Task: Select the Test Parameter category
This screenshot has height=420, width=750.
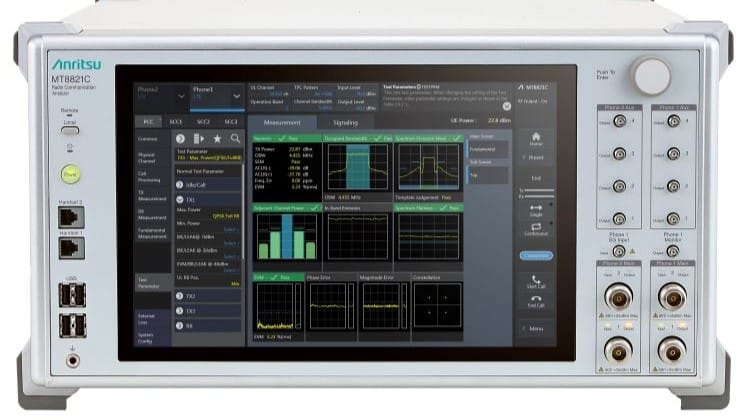Action: click(153, 283)
